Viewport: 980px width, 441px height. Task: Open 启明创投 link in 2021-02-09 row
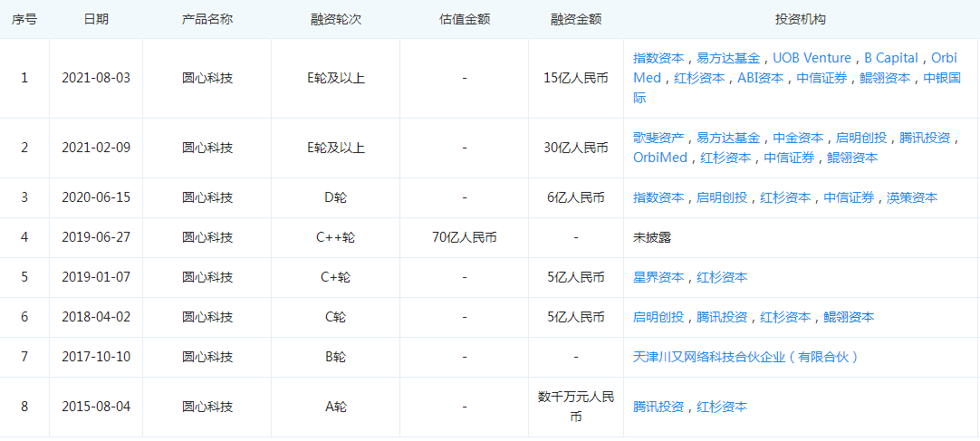[x=861, y=138]
